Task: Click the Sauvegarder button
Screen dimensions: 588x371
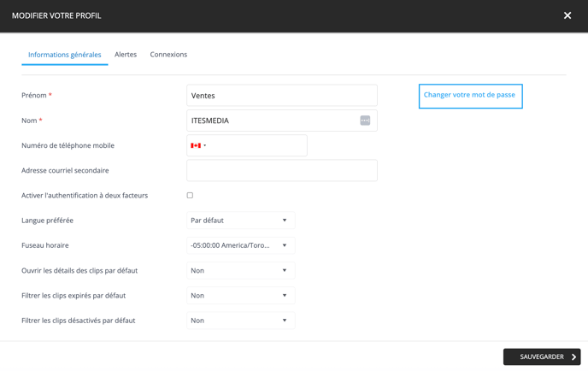Action: click(542, 356)
